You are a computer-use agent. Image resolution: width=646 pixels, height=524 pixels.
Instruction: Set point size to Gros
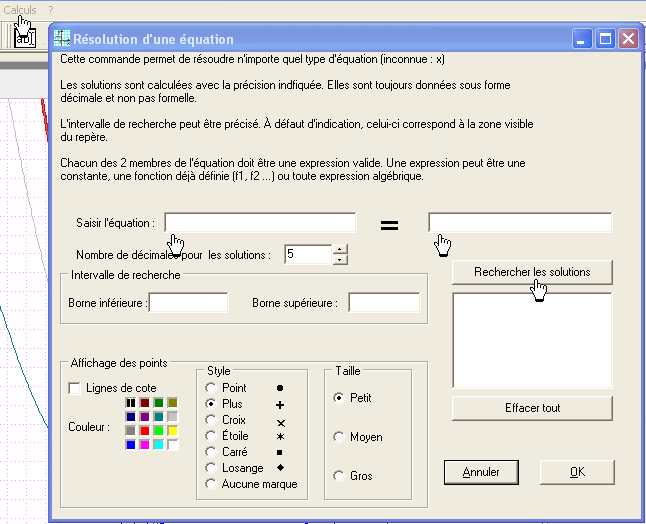[x=339, y=476]
